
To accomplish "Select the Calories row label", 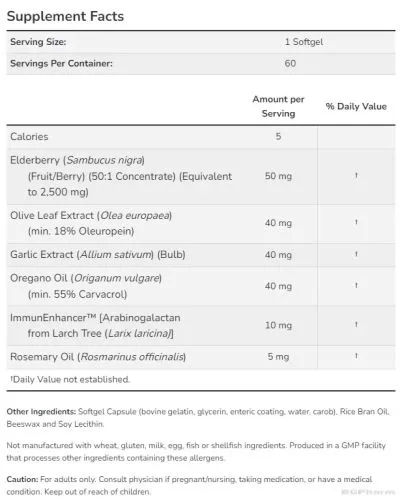I will pos(29,137).
